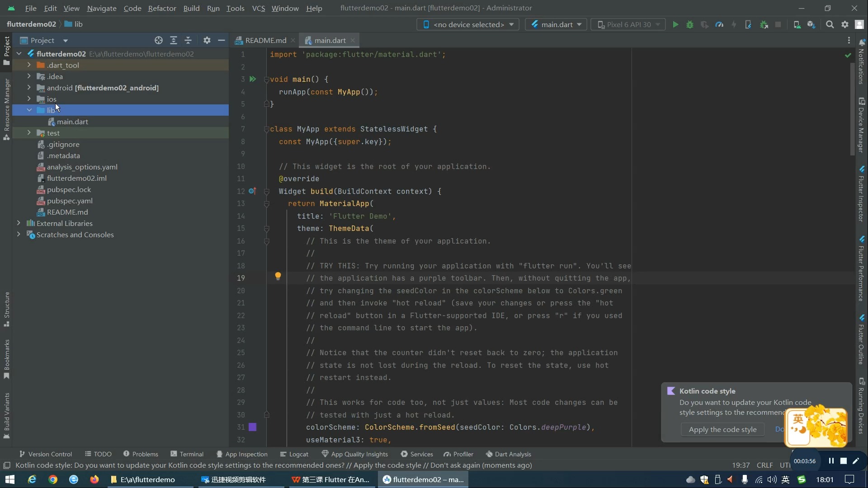Run main.dart using the green Run icon

[675, 24]
